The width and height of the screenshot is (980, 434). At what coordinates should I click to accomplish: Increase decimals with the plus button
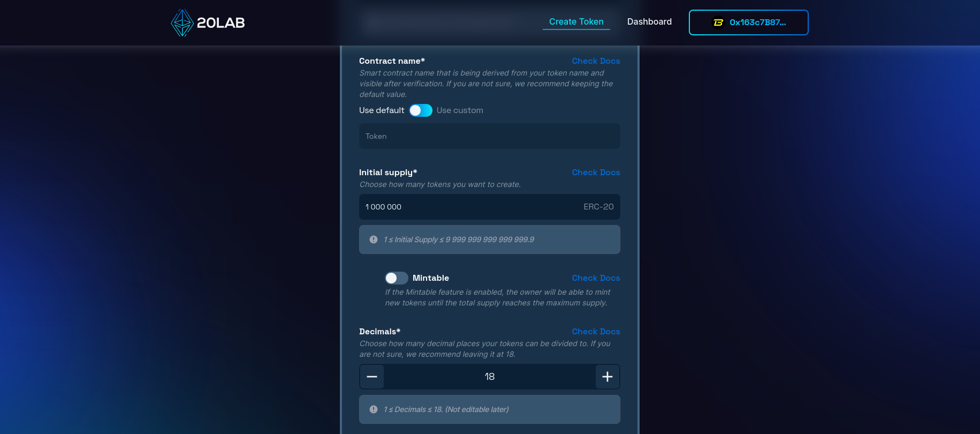(x=607, y=377)
